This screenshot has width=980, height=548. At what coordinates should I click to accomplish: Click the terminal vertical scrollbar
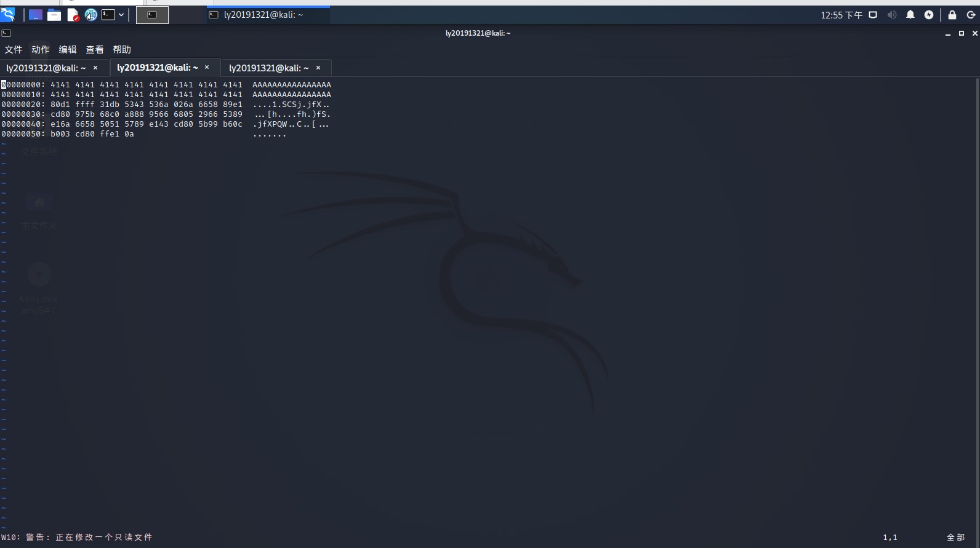point(977,304)
